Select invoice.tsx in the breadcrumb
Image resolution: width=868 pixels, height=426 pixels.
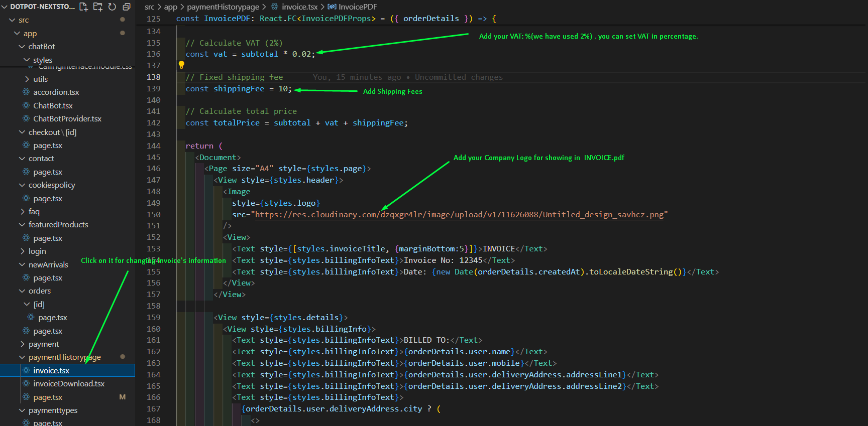pyautogui.click(x=300, y=7)
